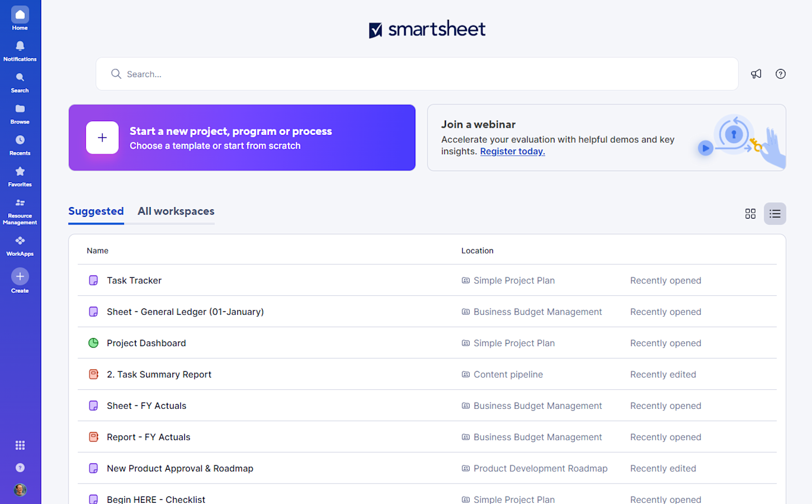Open the app launcher grid icon
The image size is (812, 504).
click(x=20, y=445)
